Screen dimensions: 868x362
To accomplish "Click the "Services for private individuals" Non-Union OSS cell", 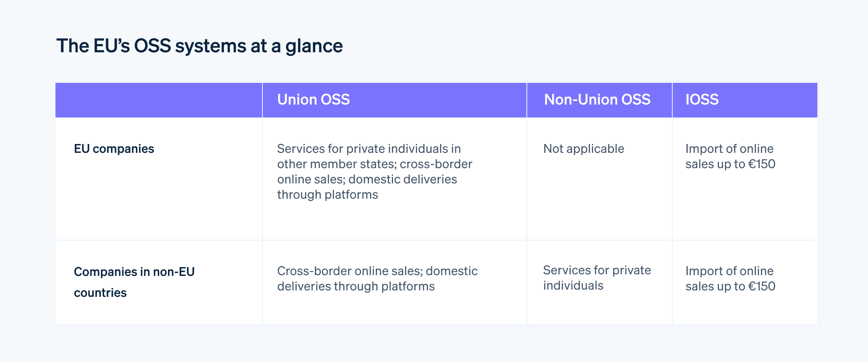I will pyautogui.click(x=597, y=279).
